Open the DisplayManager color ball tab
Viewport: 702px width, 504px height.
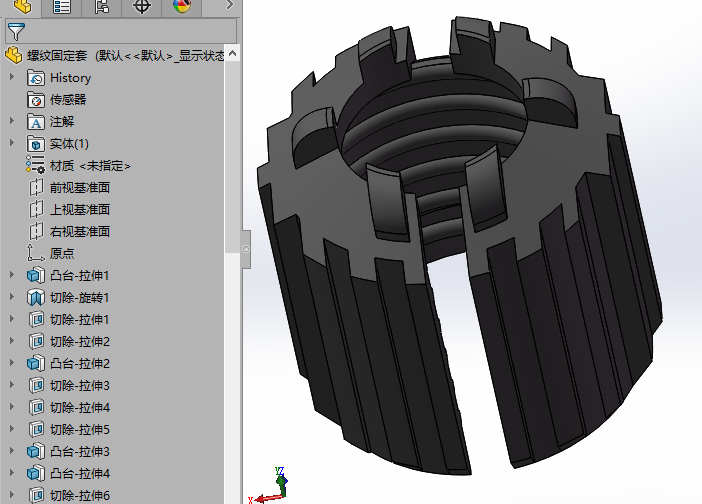(x=181, y=6)
